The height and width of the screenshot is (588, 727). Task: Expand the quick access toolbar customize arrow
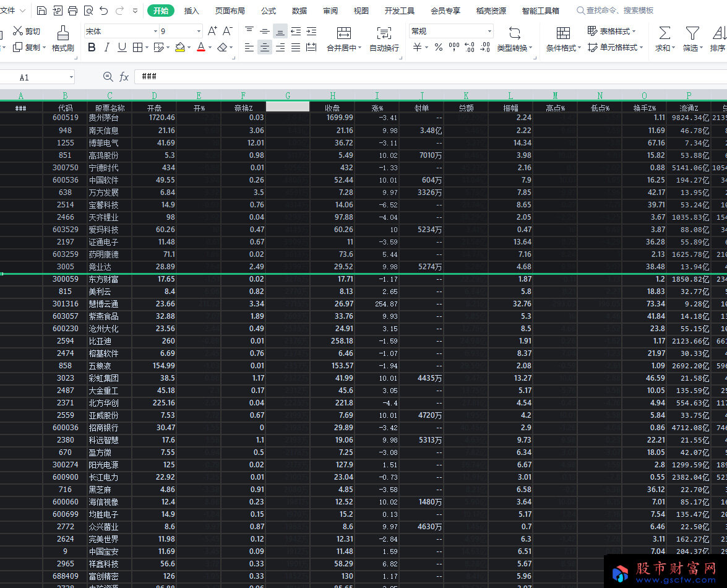(x=135, y=10)
